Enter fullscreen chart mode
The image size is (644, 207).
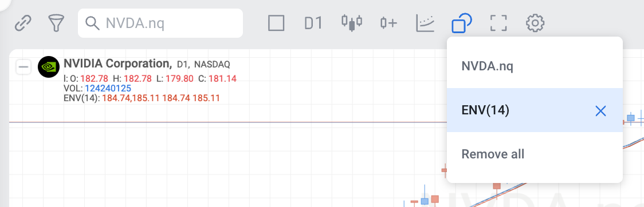tap(498, 23)
